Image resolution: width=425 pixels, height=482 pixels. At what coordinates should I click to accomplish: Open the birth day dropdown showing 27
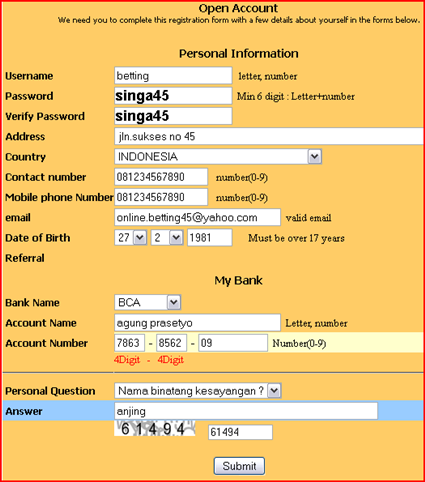pos(131,238)
